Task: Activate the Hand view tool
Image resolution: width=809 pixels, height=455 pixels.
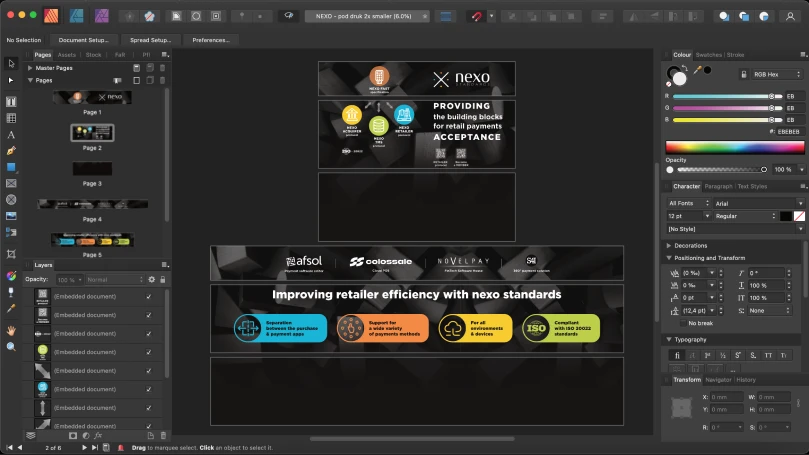Action: point(11,329)
